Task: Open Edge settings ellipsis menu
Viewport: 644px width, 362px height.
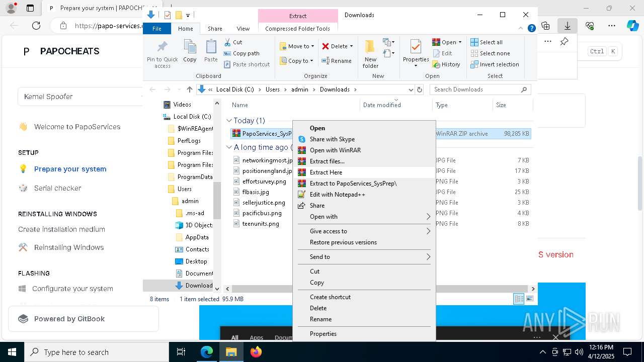Action: 612,26
